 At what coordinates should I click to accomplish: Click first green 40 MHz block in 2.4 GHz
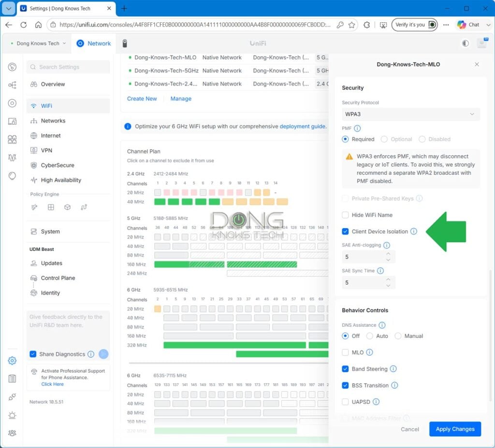point(160,202)
